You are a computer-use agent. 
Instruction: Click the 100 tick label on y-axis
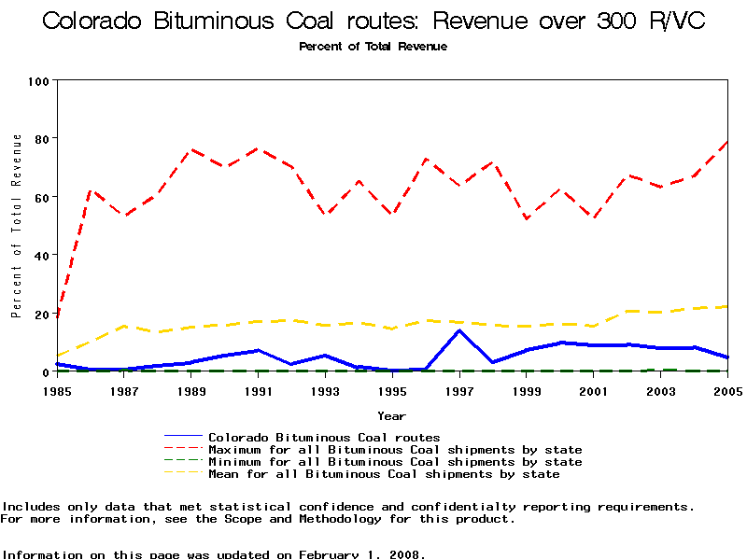(x=37, y=81)
